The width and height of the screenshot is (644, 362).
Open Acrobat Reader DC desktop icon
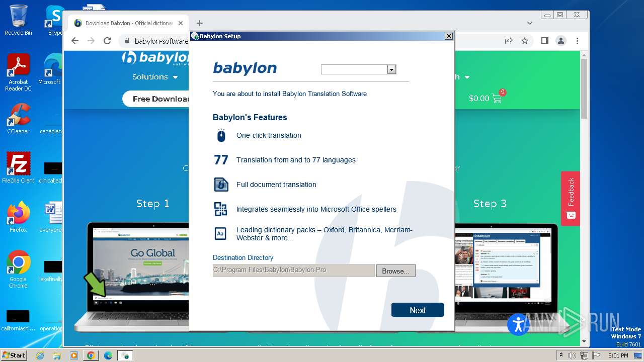pos(18,72)
